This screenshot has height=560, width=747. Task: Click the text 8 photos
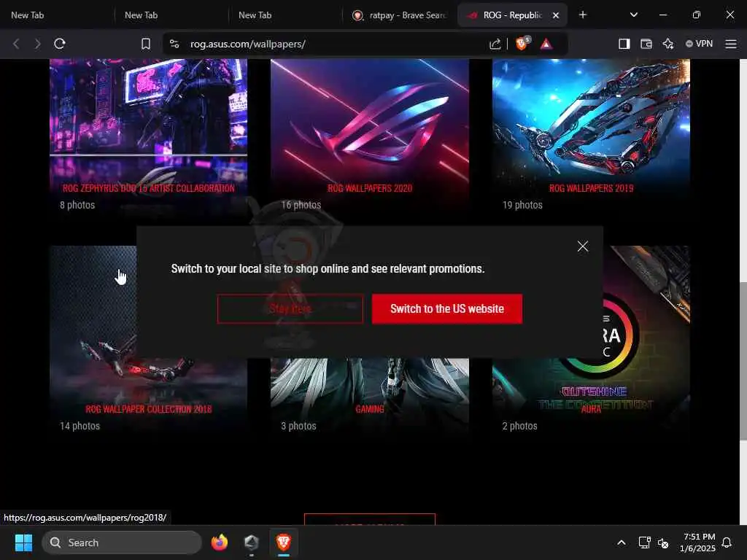click(x=77, y=205)
